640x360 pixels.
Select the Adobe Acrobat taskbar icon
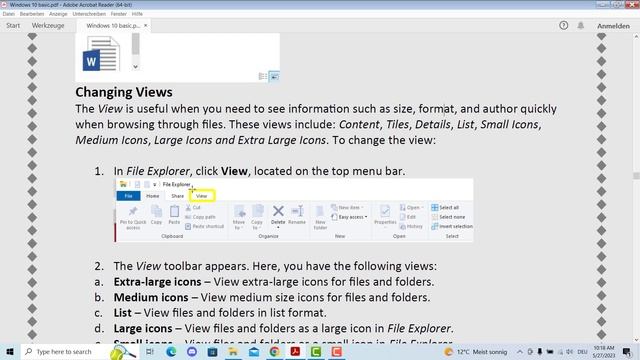tap(295, 351)
